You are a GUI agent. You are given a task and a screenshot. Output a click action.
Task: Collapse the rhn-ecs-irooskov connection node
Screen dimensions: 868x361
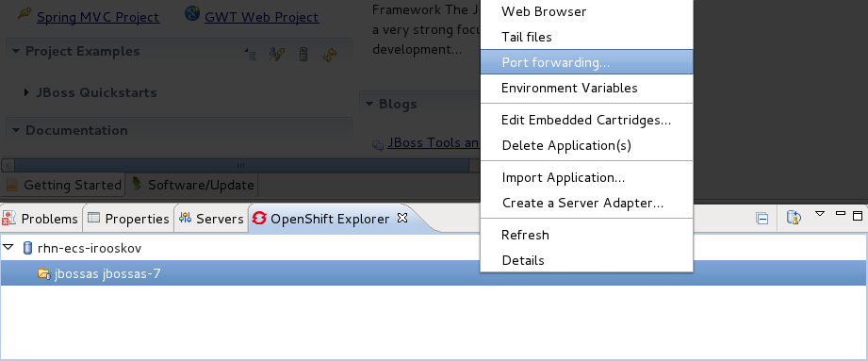[8, 247]
